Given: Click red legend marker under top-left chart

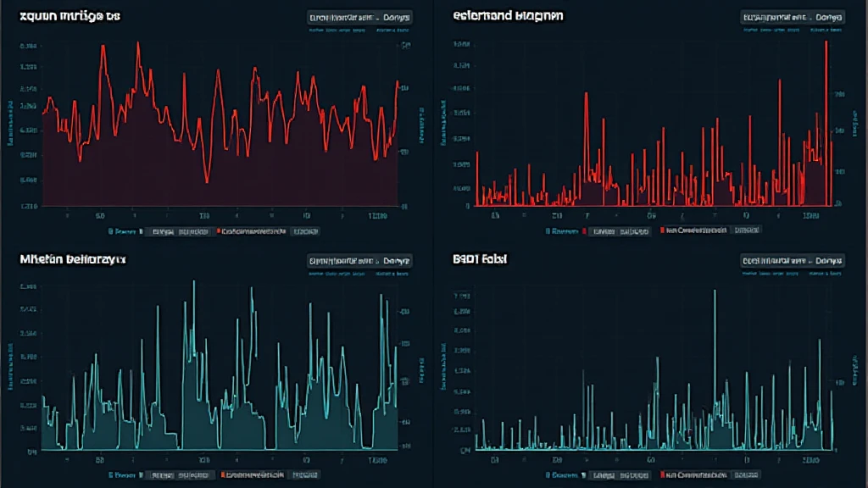Looking at the screenshot, I should [x=219, y=230].
